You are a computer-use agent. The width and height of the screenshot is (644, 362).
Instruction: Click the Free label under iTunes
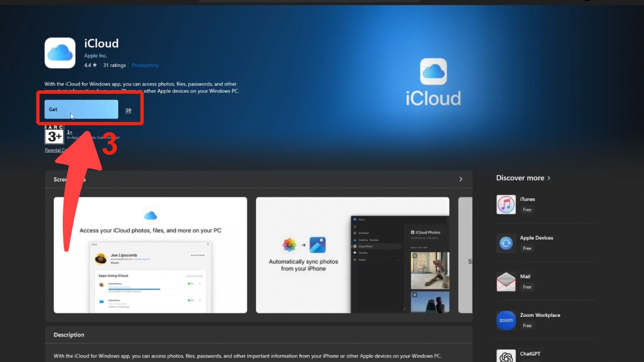527,210
